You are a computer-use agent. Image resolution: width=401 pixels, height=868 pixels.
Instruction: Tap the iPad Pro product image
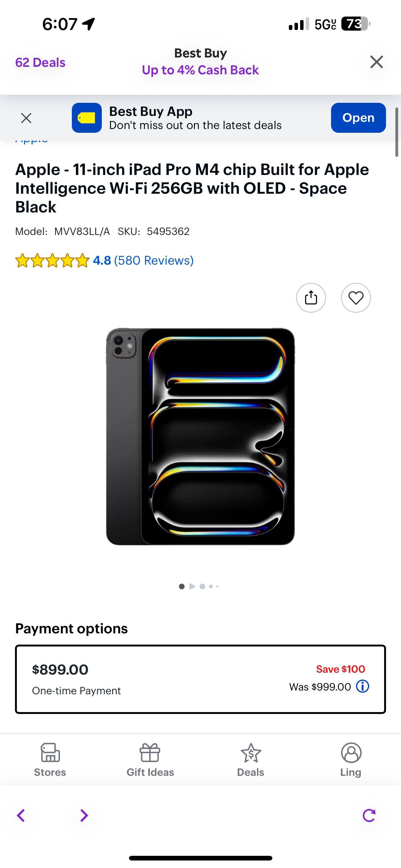pos(200,436)
